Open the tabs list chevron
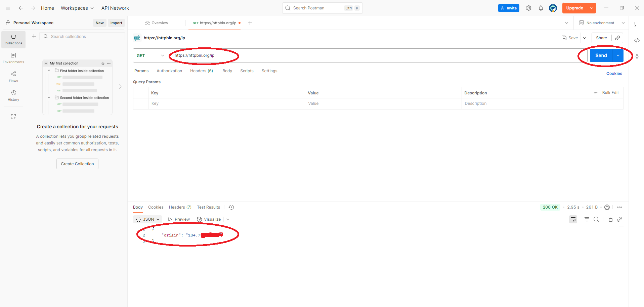The width and height of the screenshot is (644, 307). 567,23
